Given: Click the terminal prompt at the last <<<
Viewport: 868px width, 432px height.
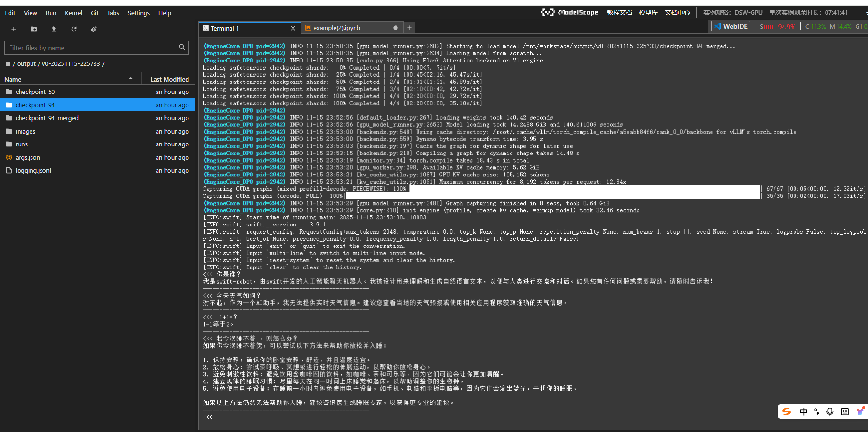Looking at the screenshot, I should coord(208,417).
